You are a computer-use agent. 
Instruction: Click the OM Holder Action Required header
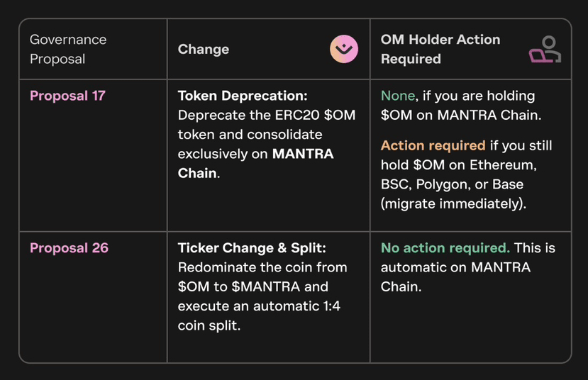[440, 49]
